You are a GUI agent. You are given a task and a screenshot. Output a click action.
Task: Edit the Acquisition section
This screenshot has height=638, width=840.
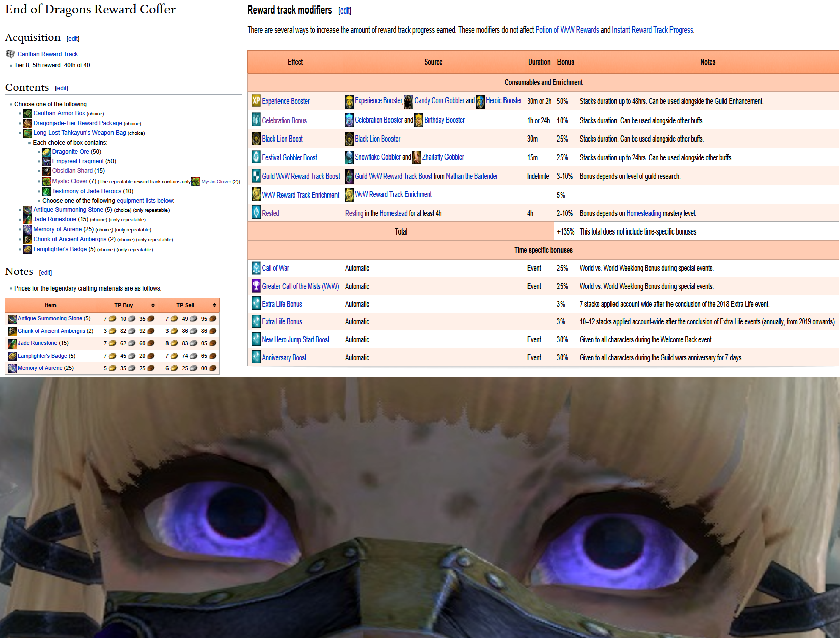coord(73,39)
